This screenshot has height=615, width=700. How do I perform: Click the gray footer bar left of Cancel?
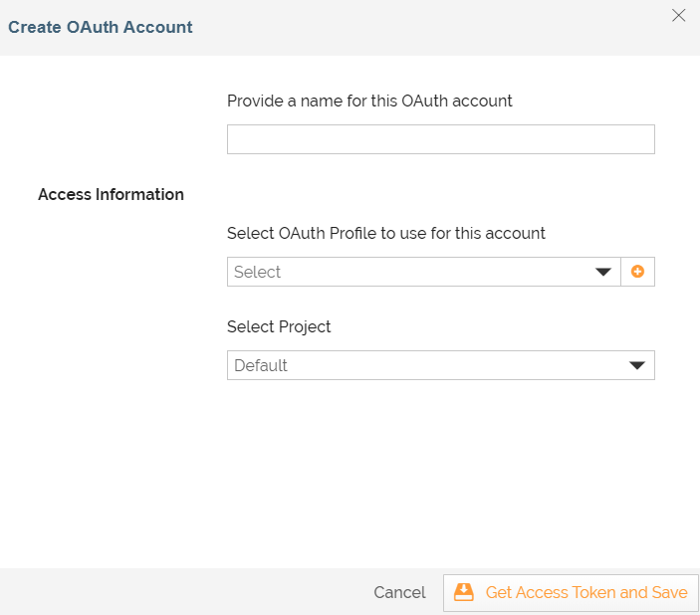179,592
